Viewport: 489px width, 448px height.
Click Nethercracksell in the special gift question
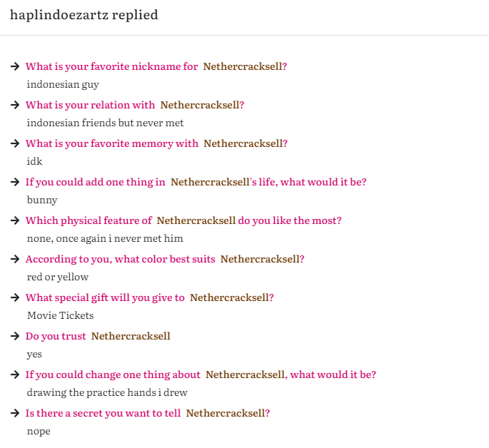click(231, 297)
